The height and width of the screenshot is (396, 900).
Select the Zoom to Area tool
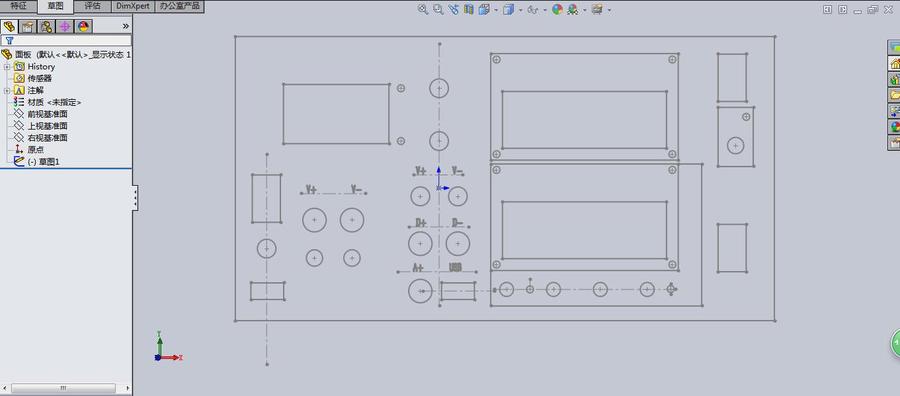[x=439, y=10]
